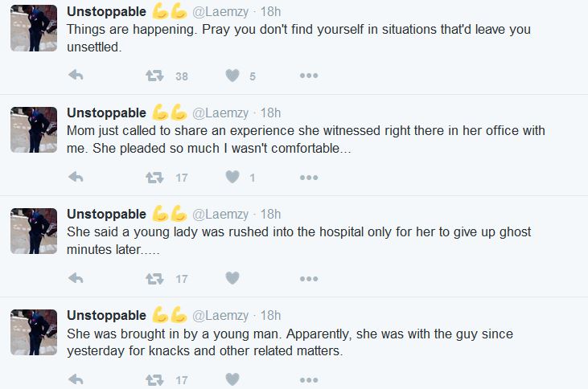Retweet the 'Things are happening' tweet

pyautogui.click(x=154, y=76)
